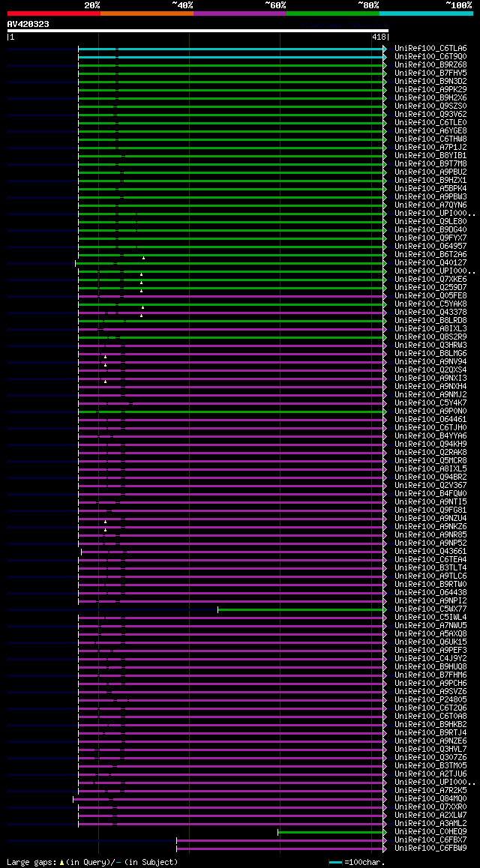Select hit label UniRef100_A7QYN6
480x868 pixels.
pyautogui.click(x=430, y=205)
